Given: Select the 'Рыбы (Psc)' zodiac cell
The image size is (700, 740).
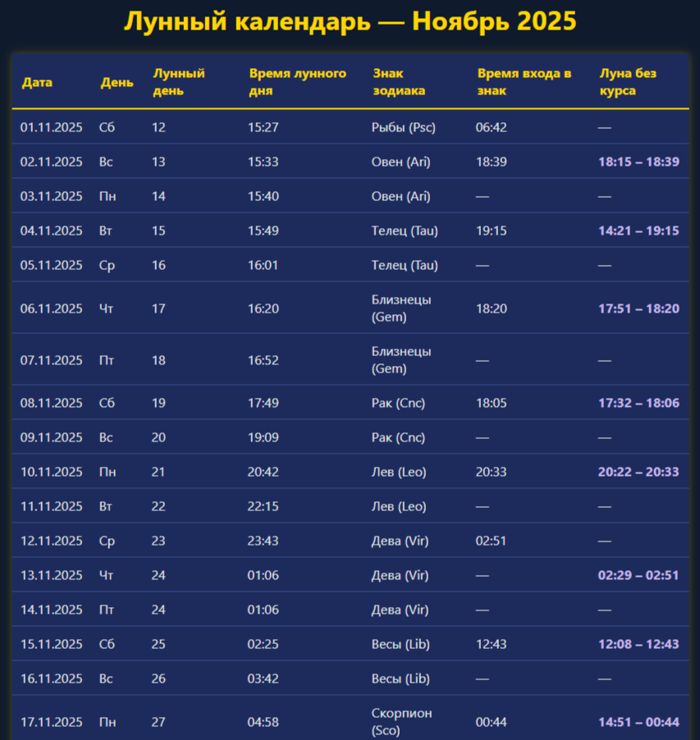Looking at the screenshot, I should click(x=404, y=127).
